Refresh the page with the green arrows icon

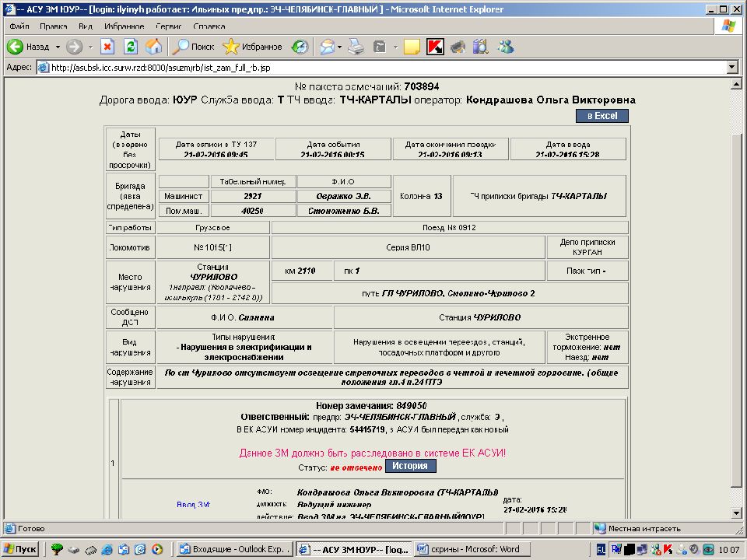coord(131,47)
